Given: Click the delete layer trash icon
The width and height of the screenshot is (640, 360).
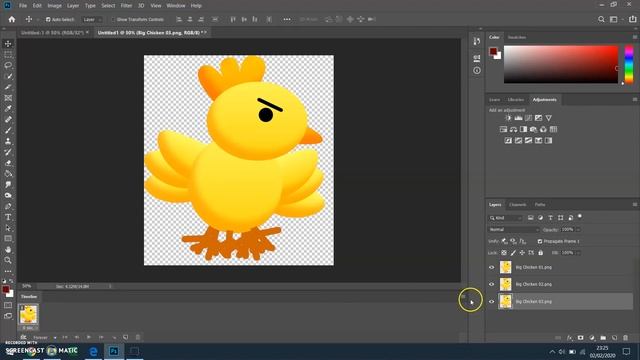Looking at the screenshot, I should coord(625,338).
